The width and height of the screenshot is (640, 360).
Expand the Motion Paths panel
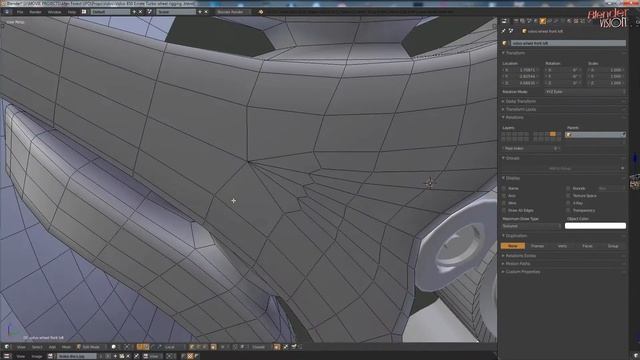(x=518, y=264)
